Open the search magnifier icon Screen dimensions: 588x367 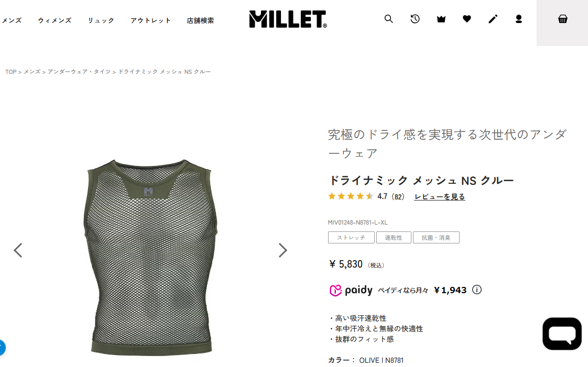coord(388,19)
